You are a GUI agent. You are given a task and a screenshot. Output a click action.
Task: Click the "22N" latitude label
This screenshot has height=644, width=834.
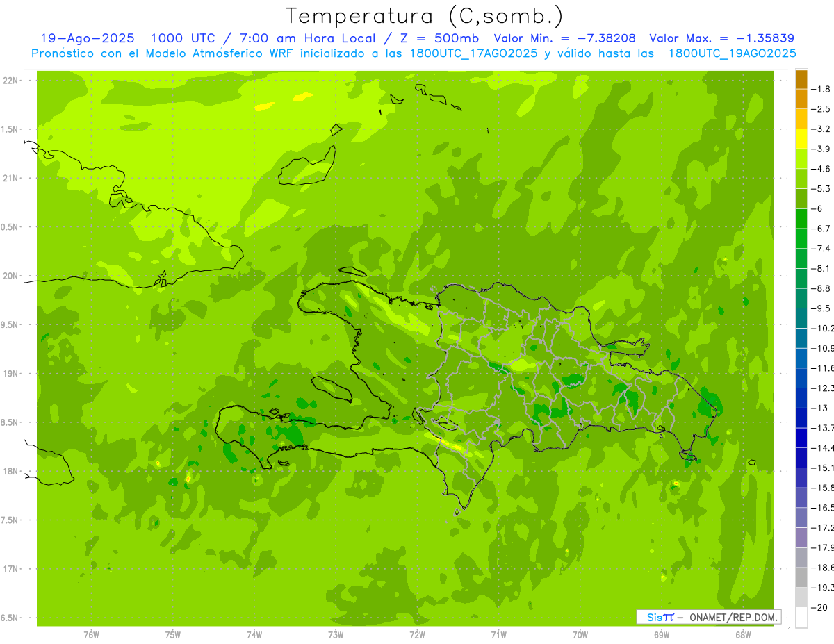pos(10,81)
